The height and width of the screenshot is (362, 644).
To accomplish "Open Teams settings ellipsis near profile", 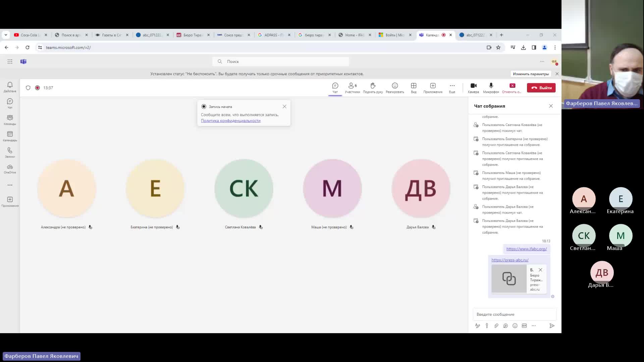I will coord(542,61).
